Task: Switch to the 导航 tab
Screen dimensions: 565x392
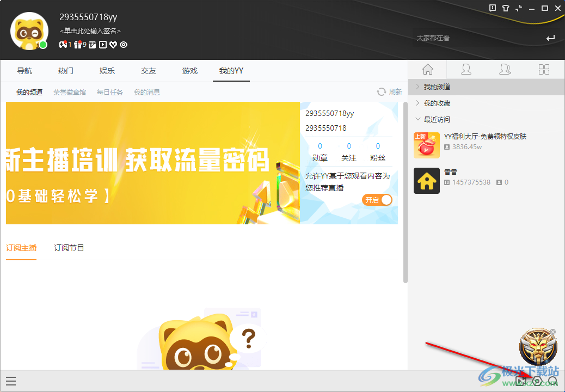Action: (24, 71)
